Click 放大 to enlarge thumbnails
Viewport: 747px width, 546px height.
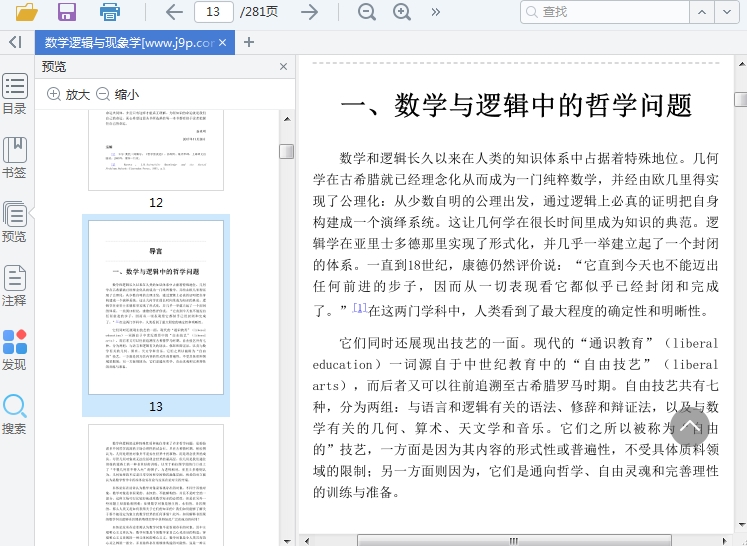pyautogui.click(x=68, y=94)
